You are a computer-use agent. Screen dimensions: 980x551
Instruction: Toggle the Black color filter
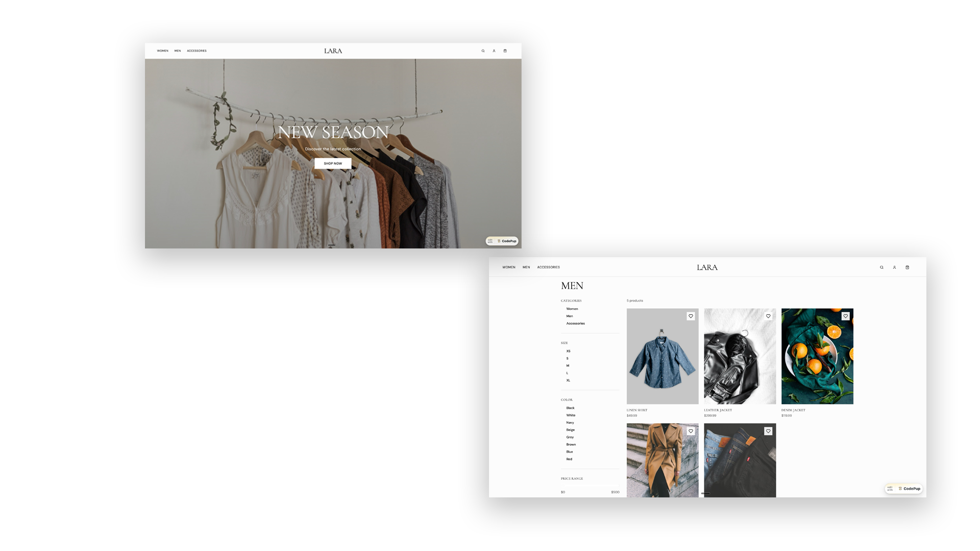pos(571,408)
